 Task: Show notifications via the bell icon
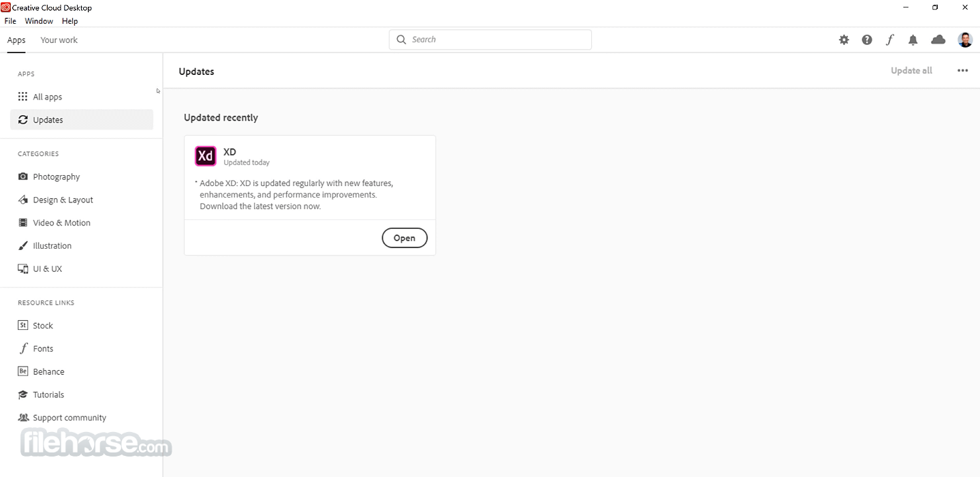[x=913, y=40]
